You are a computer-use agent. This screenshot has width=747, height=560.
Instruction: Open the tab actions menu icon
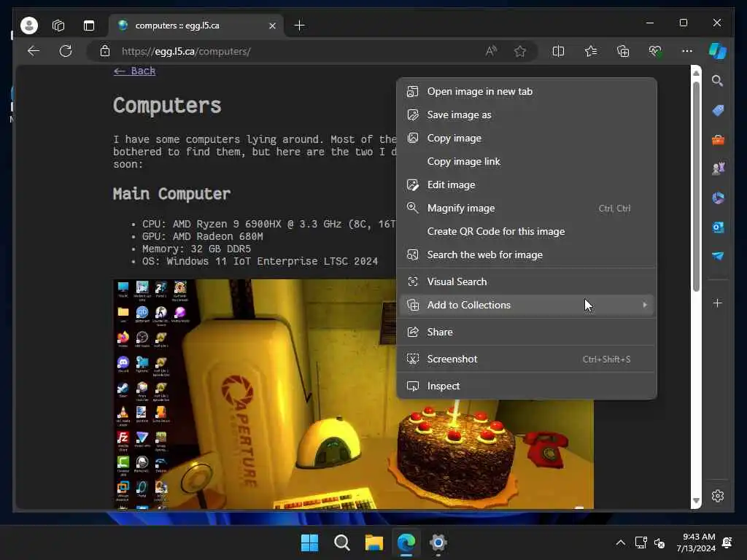click(x=89, y=26)
